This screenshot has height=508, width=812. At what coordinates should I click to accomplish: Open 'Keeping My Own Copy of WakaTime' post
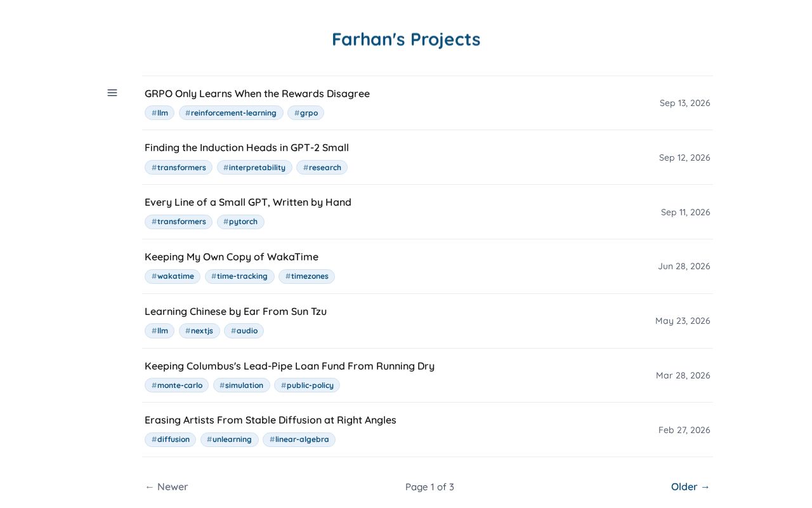click(x=232, y=257)
